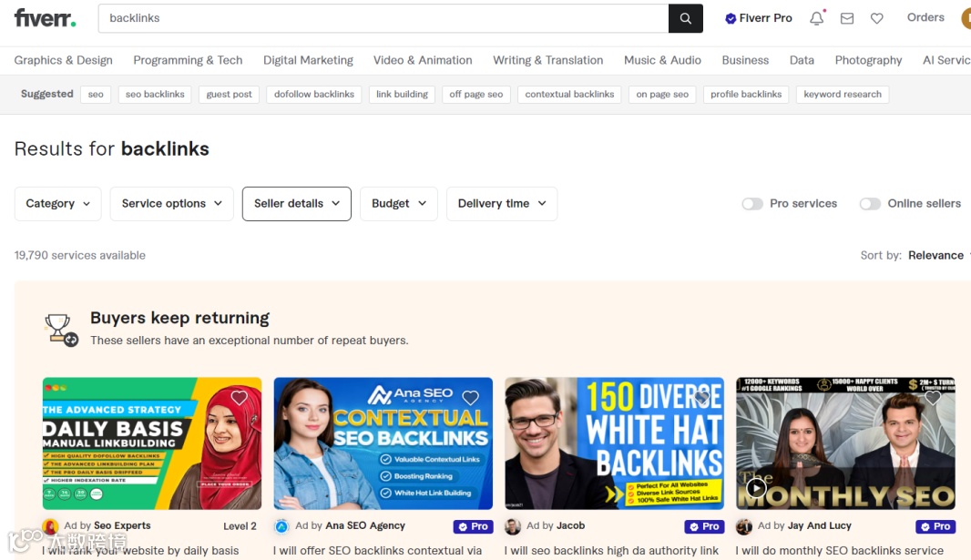Click the Fiverr Pro badge link
This screenshot has width=971, height=560.
tap(759, 18)
